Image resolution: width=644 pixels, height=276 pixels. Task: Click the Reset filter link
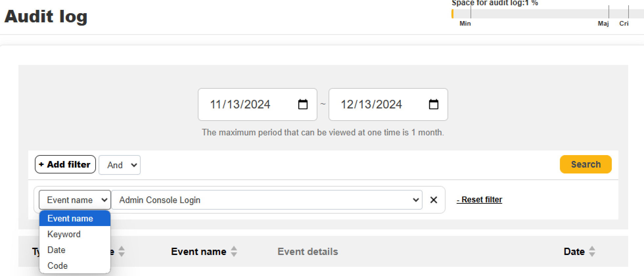click(479, 200)
